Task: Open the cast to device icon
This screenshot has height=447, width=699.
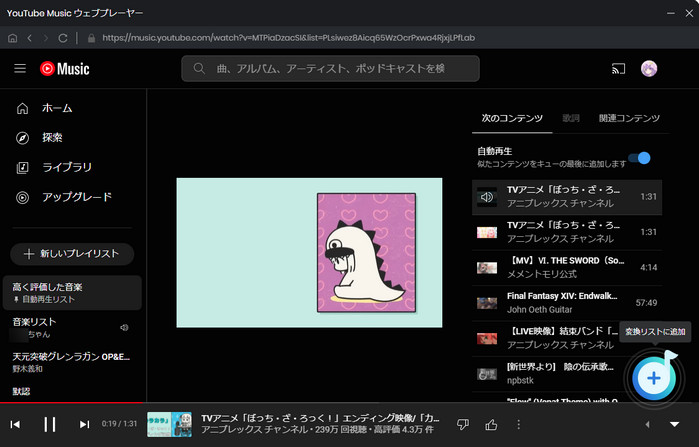Action: (618, 69)
